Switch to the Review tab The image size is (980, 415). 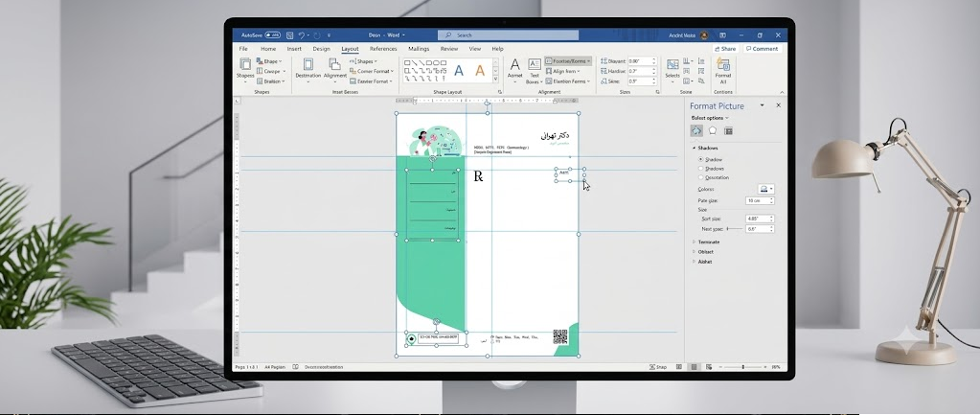[x=448, y=49]
